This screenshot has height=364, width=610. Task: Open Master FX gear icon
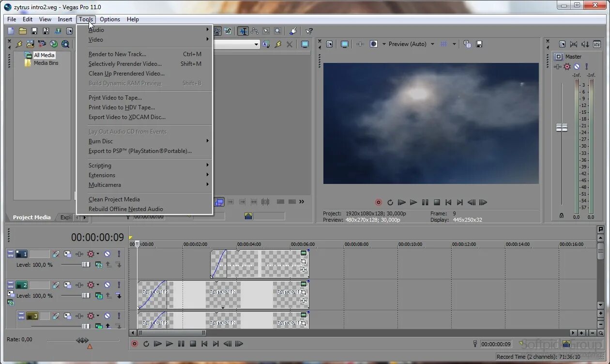click(x=567, y=66)
